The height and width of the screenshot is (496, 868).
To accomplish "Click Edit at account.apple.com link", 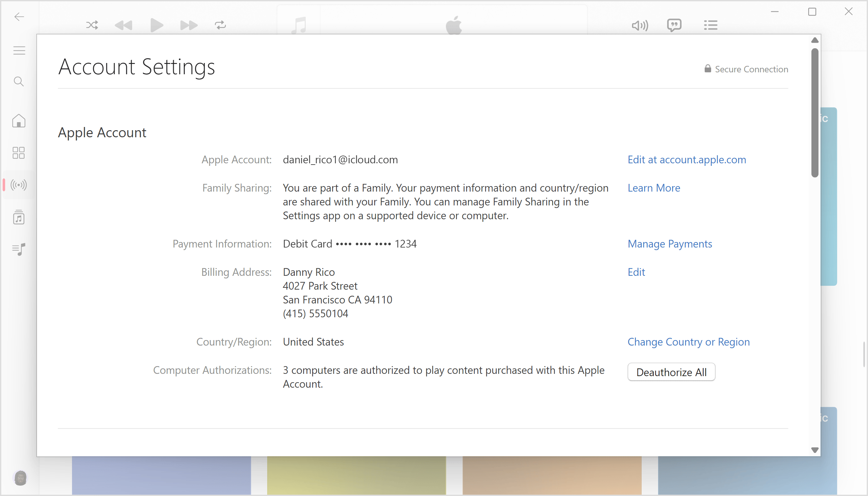I will coord(687,159).
